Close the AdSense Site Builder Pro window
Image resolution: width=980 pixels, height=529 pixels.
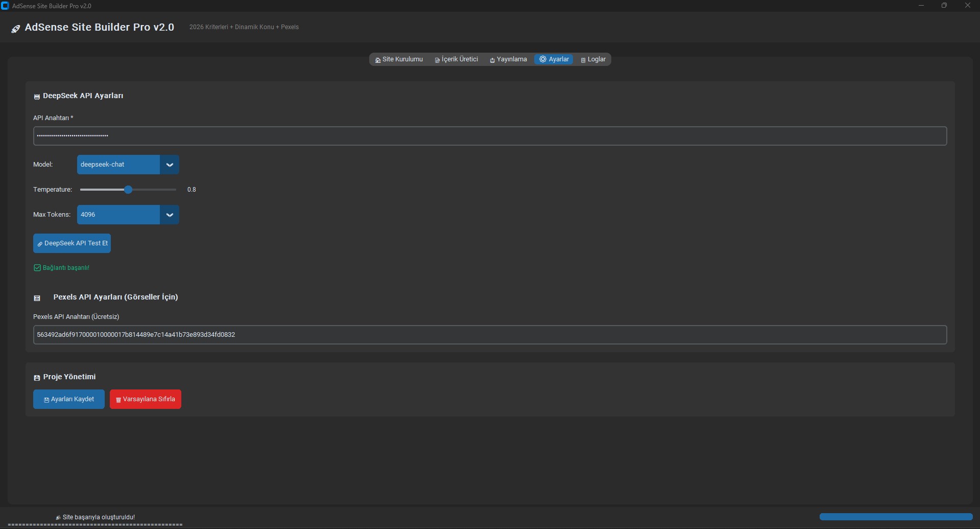point(967,6)
